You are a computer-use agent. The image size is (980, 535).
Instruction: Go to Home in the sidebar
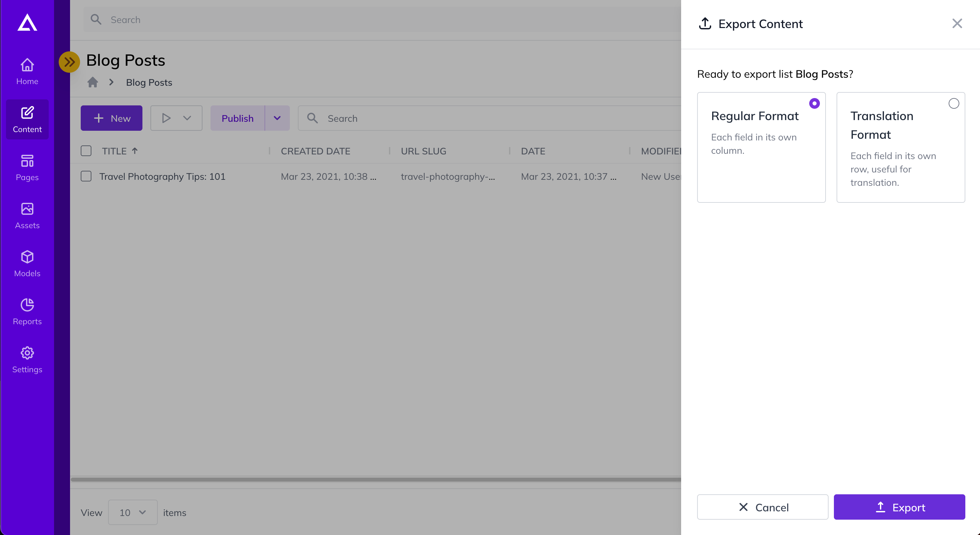27,71
